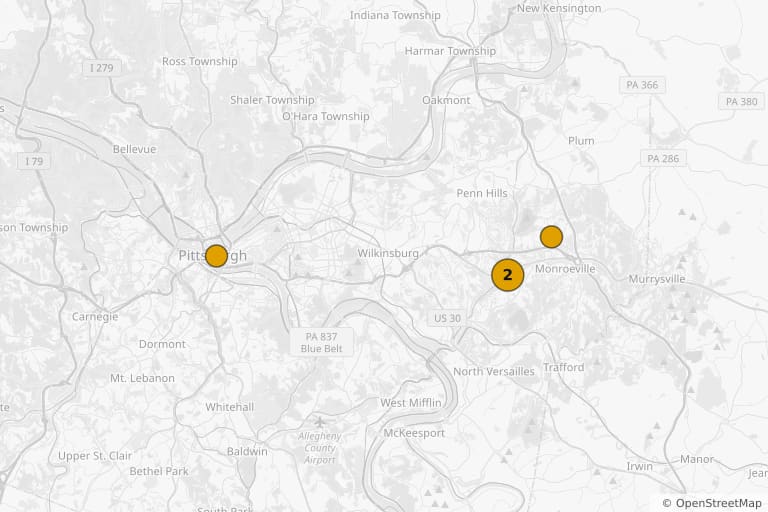The image size is (768, 512).
Task: Click the McKeesport label
Action: [x=414, y=433]
